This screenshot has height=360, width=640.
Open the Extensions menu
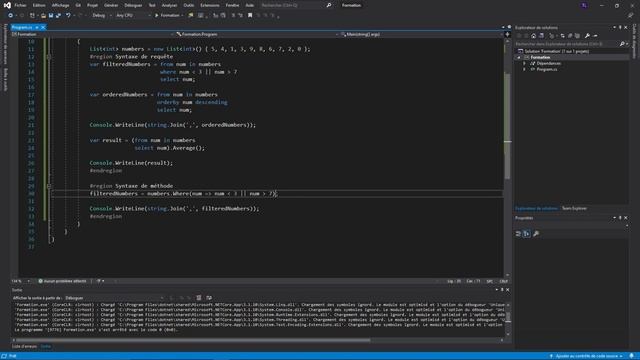tap(210, 5)
